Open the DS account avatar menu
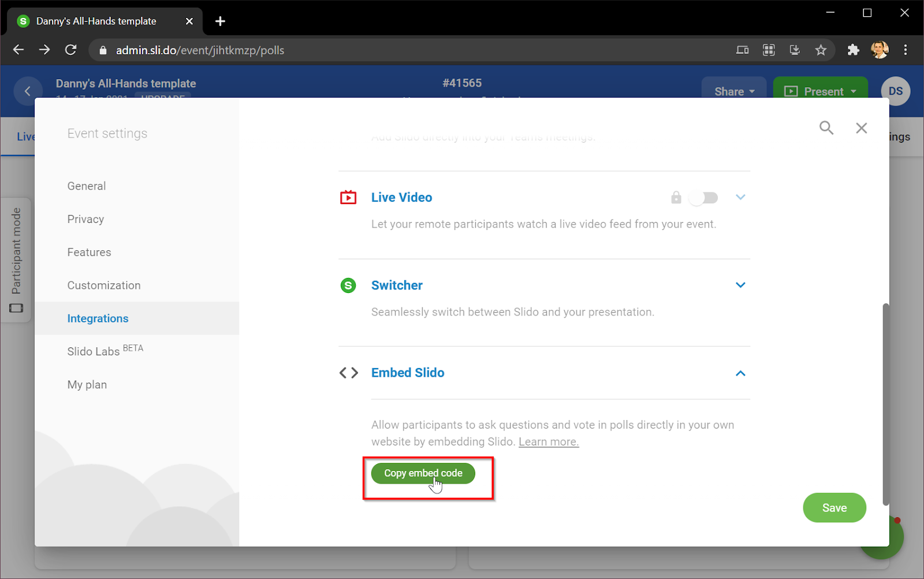The width and height of the screenshot is (924, 579). tap(896, 91)
